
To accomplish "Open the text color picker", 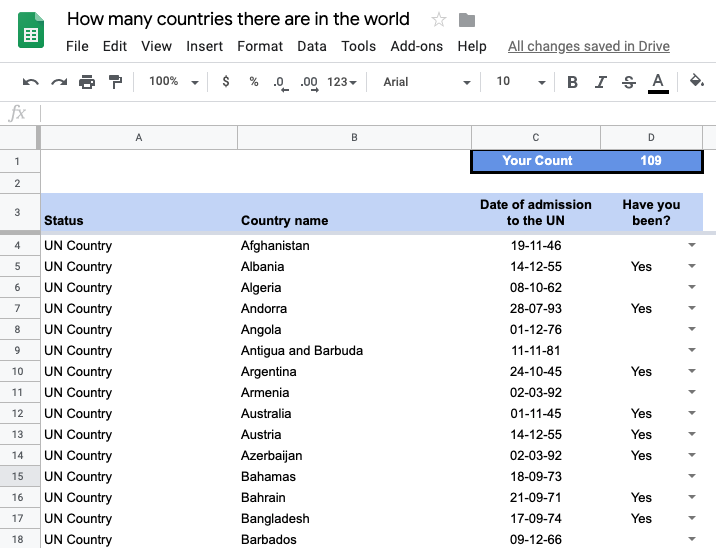I will pyautogui.click(x=657, y=82).
